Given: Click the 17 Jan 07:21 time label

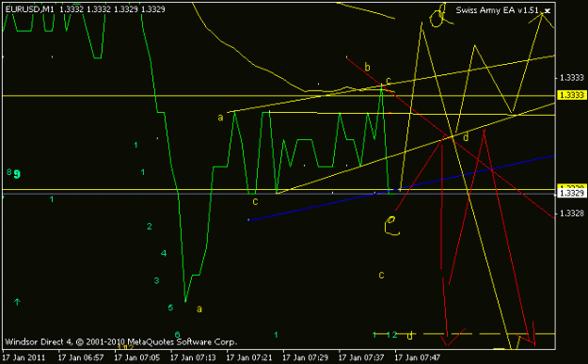Looking at the screenshot, I should (249, 357).
